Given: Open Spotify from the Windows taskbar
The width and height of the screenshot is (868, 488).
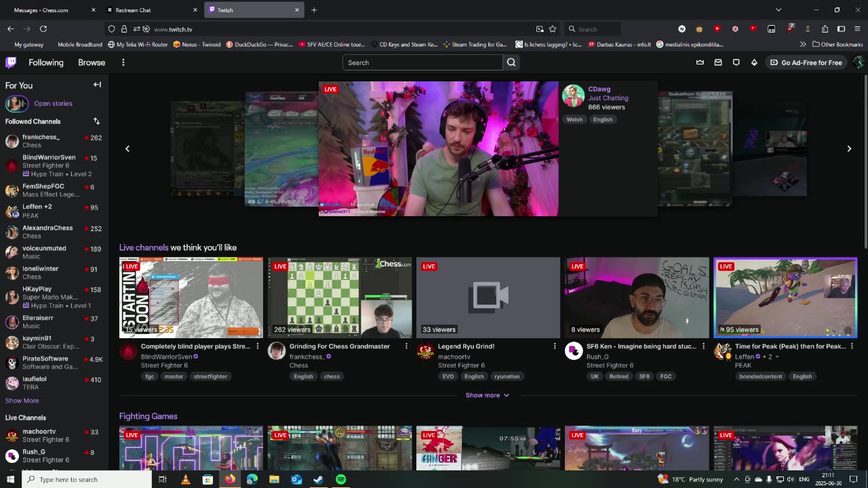Looking at the screenshot, I should coord(340,479).
